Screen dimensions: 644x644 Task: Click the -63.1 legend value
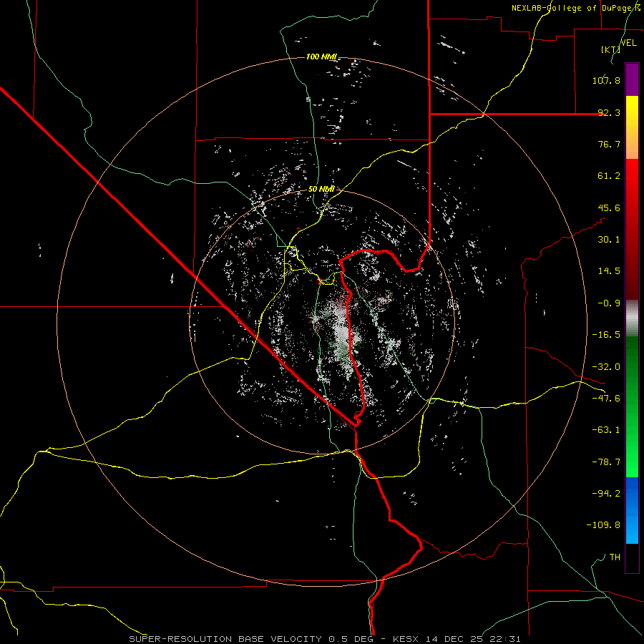coord(606,430)
